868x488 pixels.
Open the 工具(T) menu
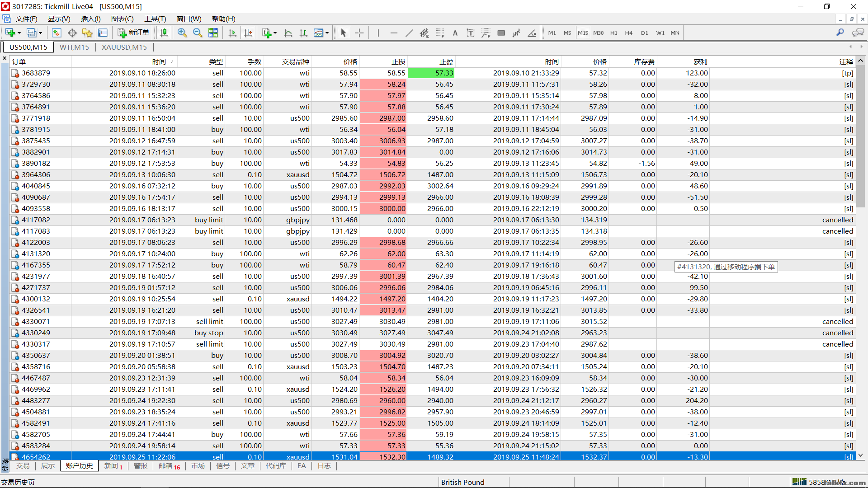click(155, 19)
